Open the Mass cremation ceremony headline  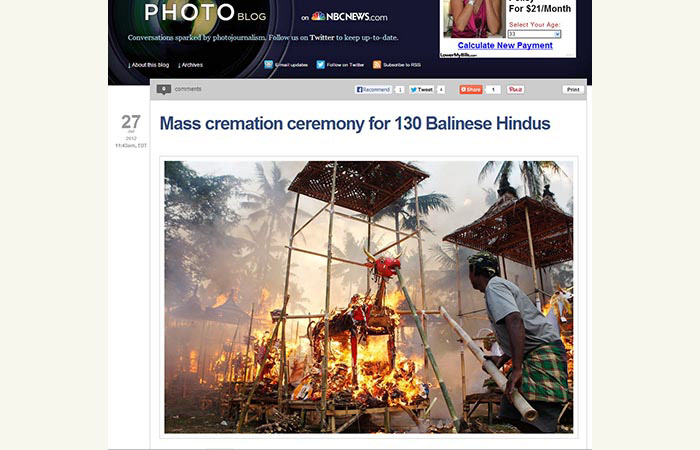tap(355, 123)
